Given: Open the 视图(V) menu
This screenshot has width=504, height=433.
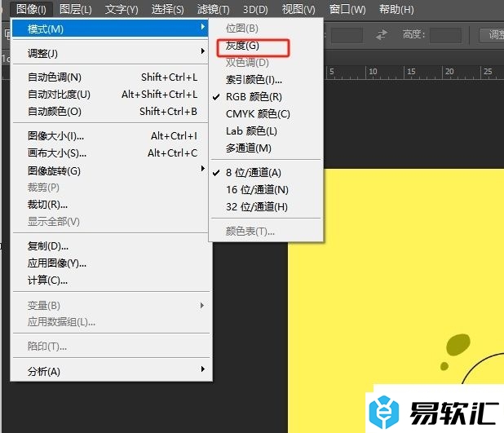Looking at the screenshot, I should point(298,9).
